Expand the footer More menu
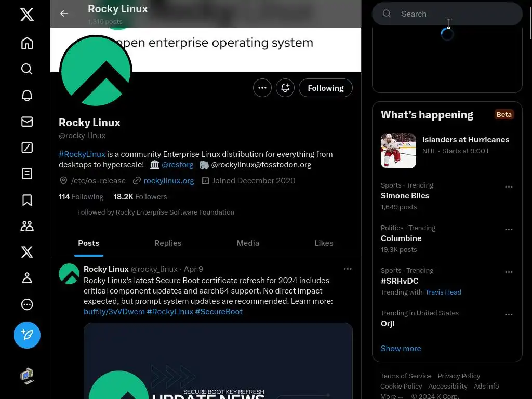 (392, 396)
